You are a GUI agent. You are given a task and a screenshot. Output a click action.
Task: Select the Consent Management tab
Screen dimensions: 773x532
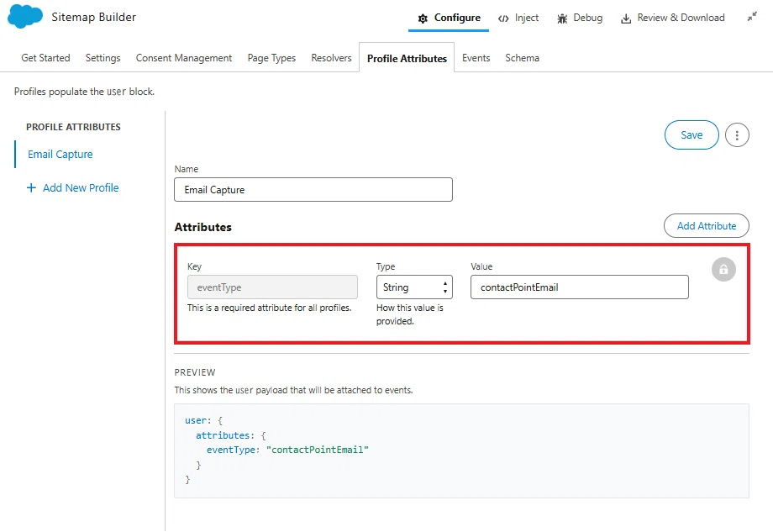(x=184, y=58)
